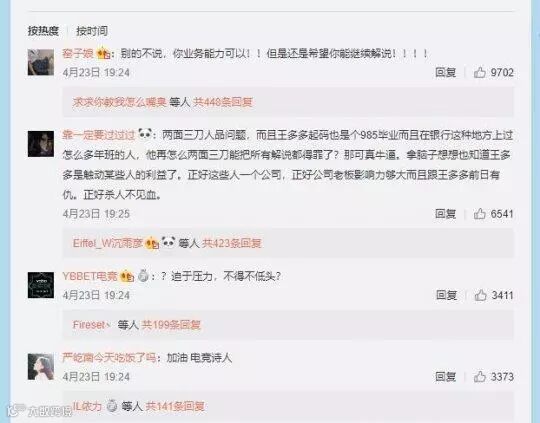Open 蓉子娘's avatar picture

click(x=41, y=62)
